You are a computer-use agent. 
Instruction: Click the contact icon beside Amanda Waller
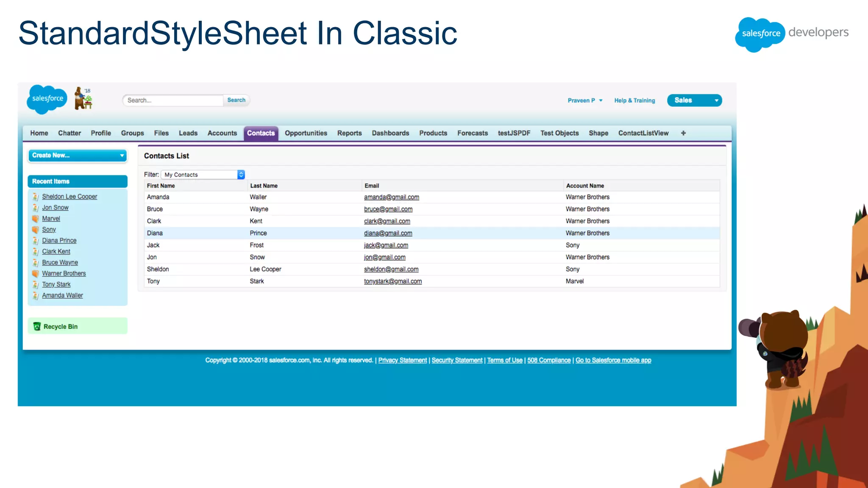point(36,296)
